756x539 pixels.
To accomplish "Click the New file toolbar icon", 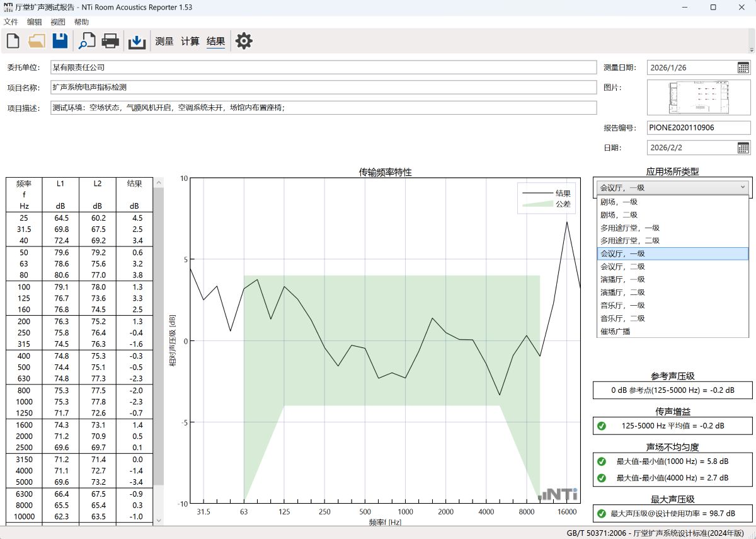I will (x=13, y=41).
